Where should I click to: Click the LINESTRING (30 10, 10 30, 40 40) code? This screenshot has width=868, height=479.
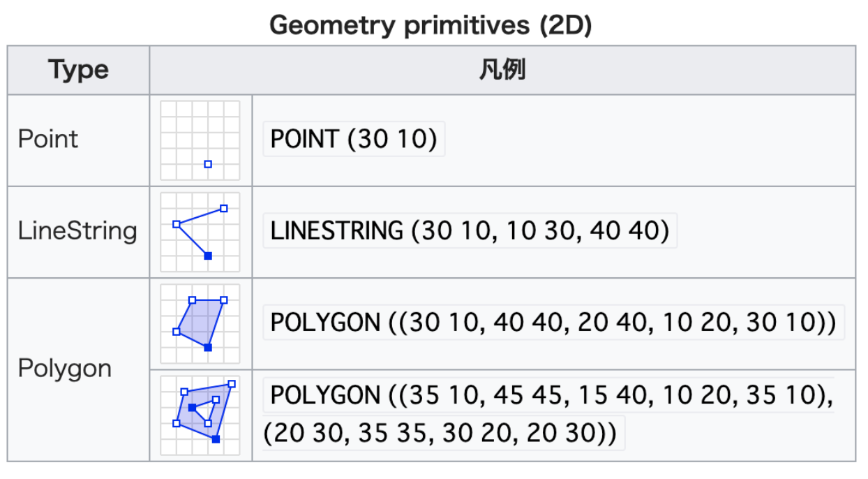[470, 231]
